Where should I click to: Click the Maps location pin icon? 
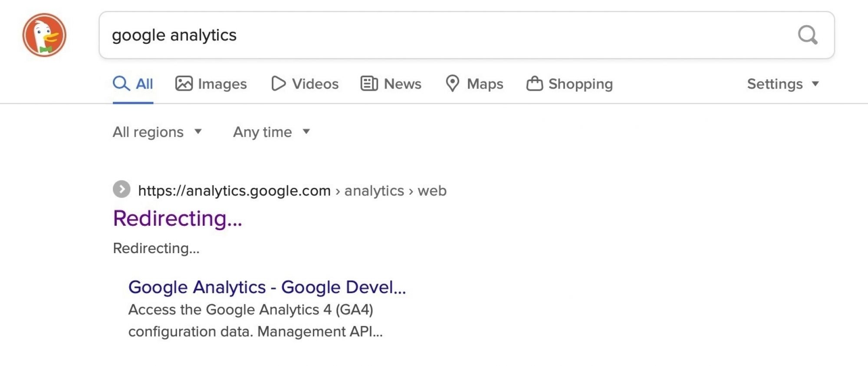click(x=452, y=83)
